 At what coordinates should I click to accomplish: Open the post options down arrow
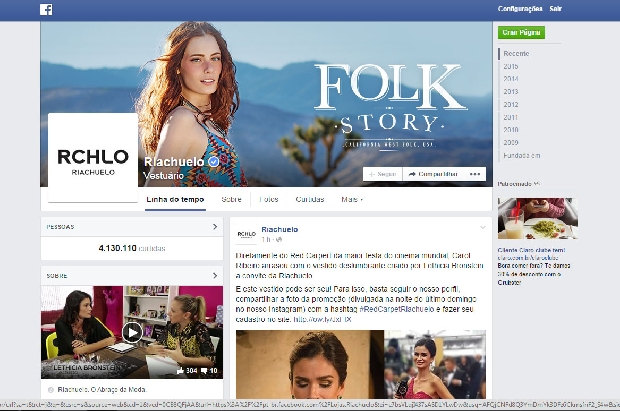pyautogui.click(x=482, y=227)
